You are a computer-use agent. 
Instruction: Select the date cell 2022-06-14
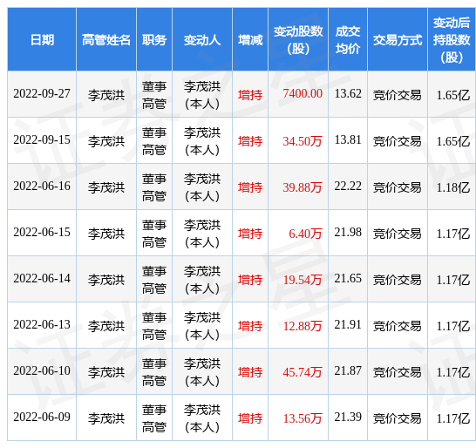(42, 278)
